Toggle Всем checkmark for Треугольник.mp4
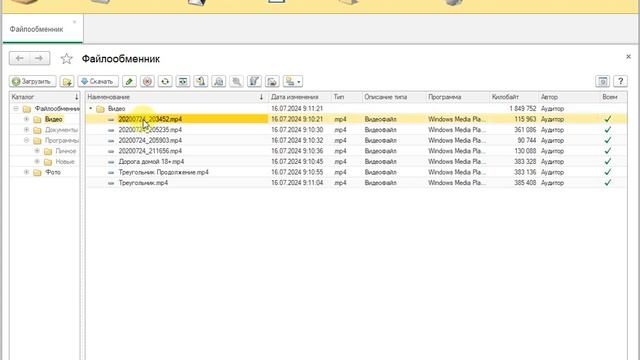640x360 pixels. [608, 183]
